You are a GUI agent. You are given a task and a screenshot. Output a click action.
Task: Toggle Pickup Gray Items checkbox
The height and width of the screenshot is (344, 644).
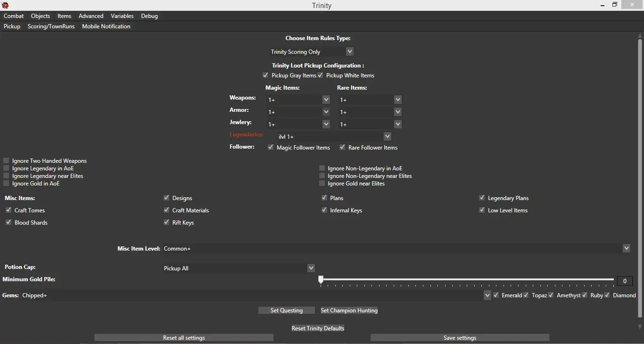(265, 76)
